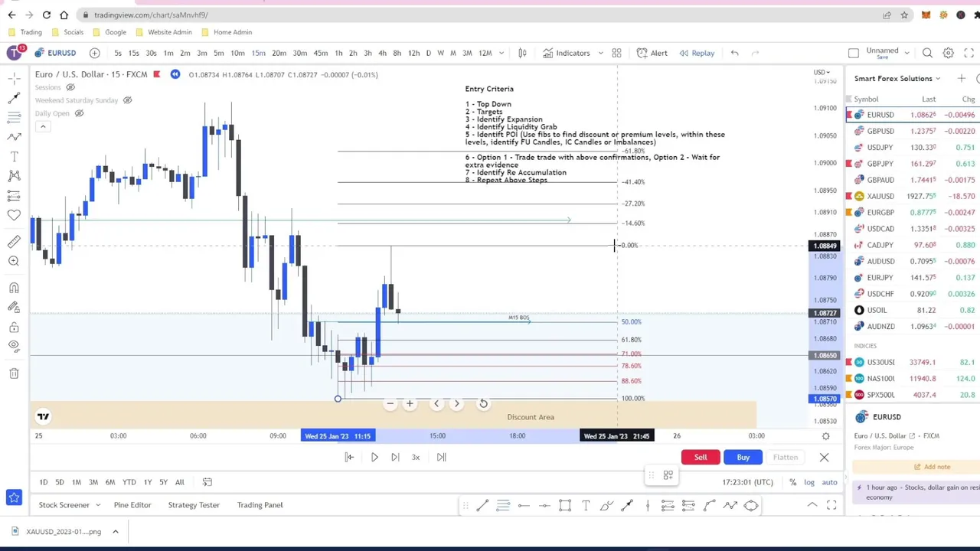Open the 3x replay speed selector
Viewport: 980px width, 551px height.
416,457
